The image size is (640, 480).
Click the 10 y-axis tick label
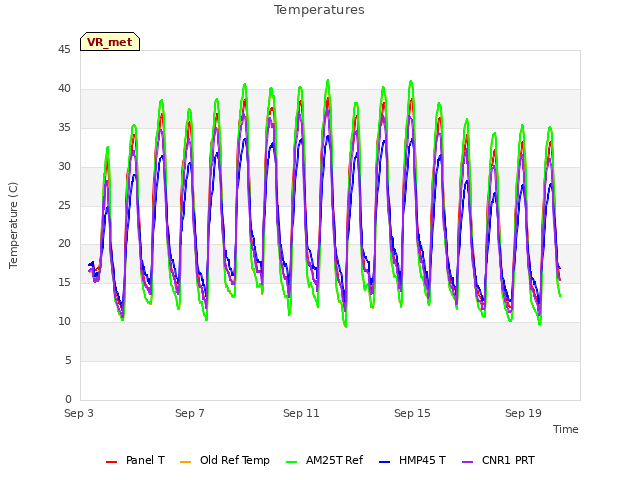point(64,322)
